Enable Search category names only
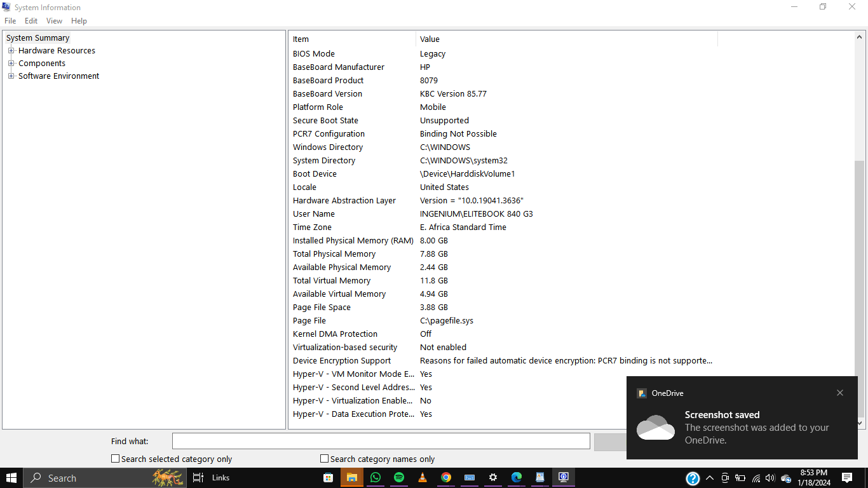The height and width of the screenshot is (488, 868). coord(324,459)
